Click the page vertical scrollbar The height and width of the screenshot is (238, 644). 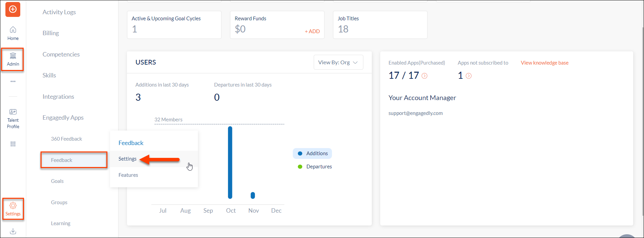tap(642, 122)
